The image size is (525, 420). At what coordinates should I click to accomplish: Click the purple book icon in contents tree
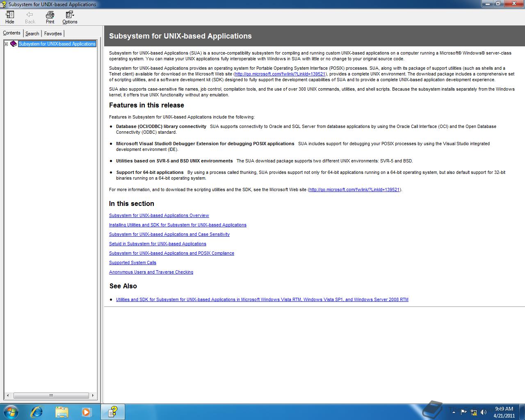click(14, 43)
